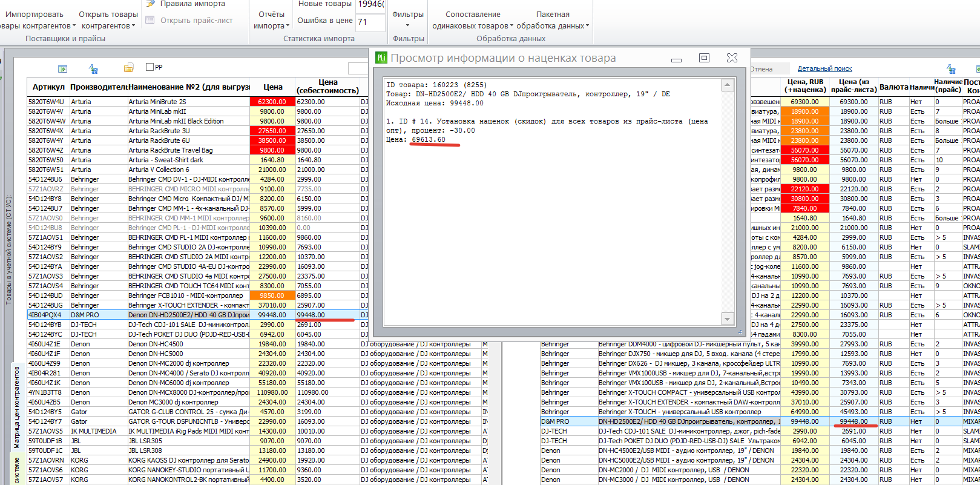The height and width of the screenshot is (485, 980).
Task: Select DJ-Tech CDJ-101 SALE row in left grid
Action: [188, 325]
